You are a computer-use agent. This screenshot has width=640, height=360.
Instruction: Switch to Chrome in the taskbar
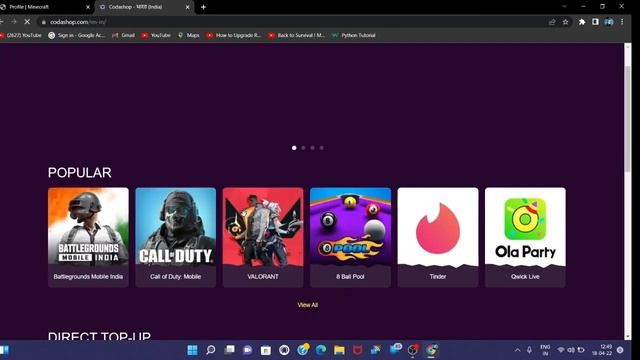point(431,350)
